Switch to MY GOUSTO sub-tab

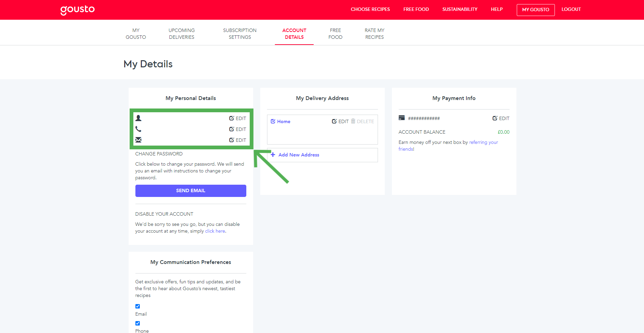(x=136, y=34)
